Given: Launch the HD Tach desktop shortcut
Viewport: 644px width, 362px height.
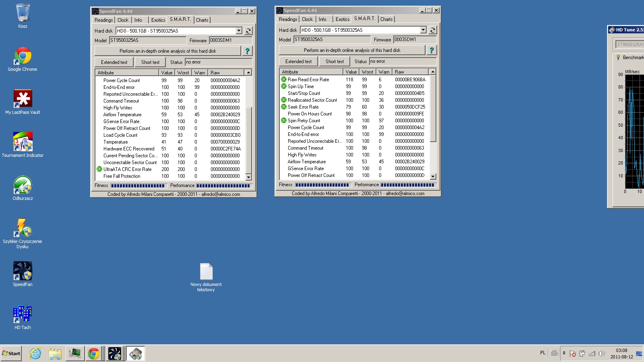Looking at the screenshot, I should tap(23, 317).
